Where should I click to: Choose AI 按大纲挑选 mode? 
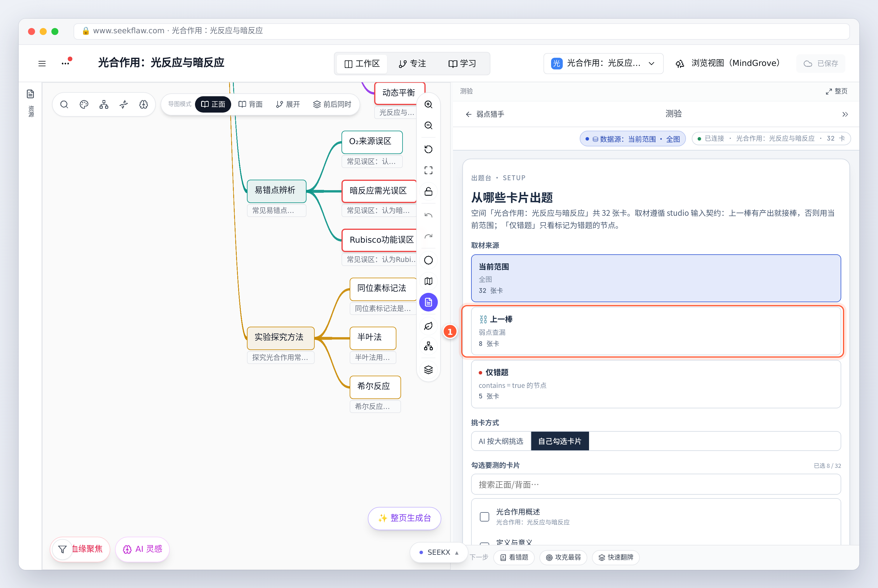coord(501,441)
